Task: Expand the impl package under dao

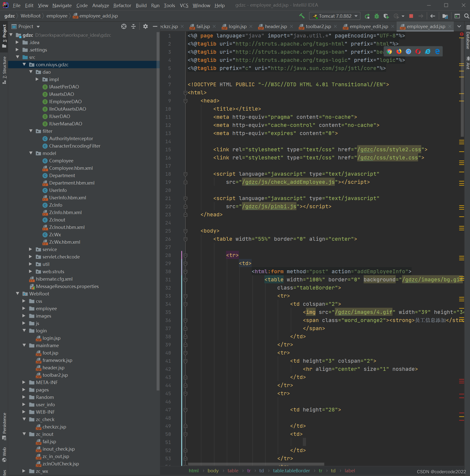Action: coord(37,79)
